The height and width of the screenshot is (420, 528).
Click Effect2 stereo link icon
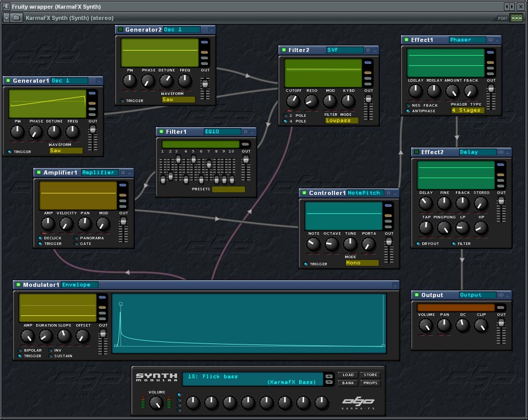pyautogui.click(x=501, y=153)
